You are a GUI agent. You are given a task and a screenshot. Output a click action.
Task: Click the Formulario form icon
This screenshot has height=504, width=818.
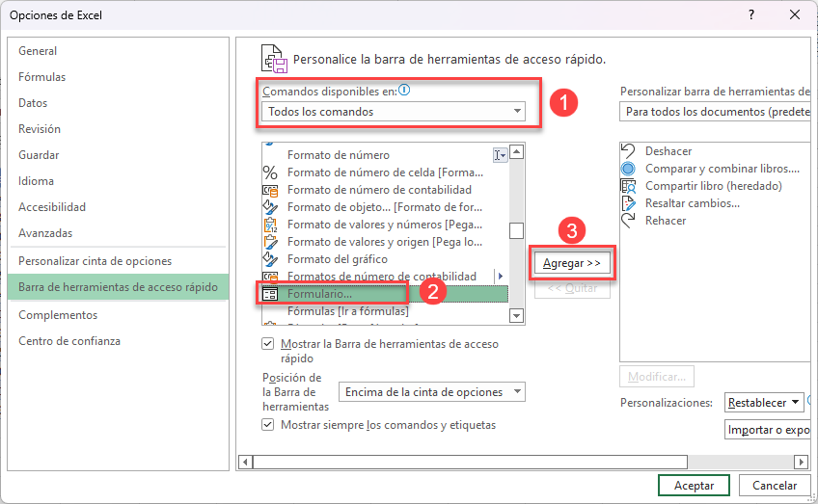[270, 294]
